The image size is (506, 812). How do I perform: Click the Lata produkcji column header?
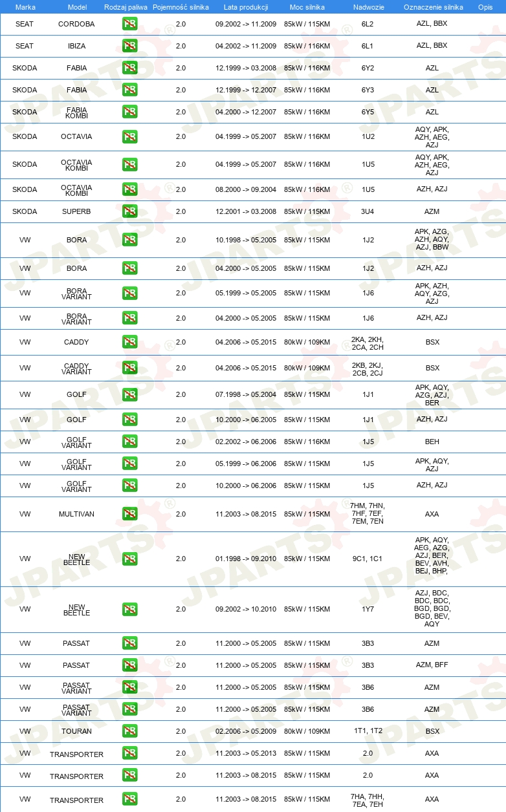coord(246,6)
